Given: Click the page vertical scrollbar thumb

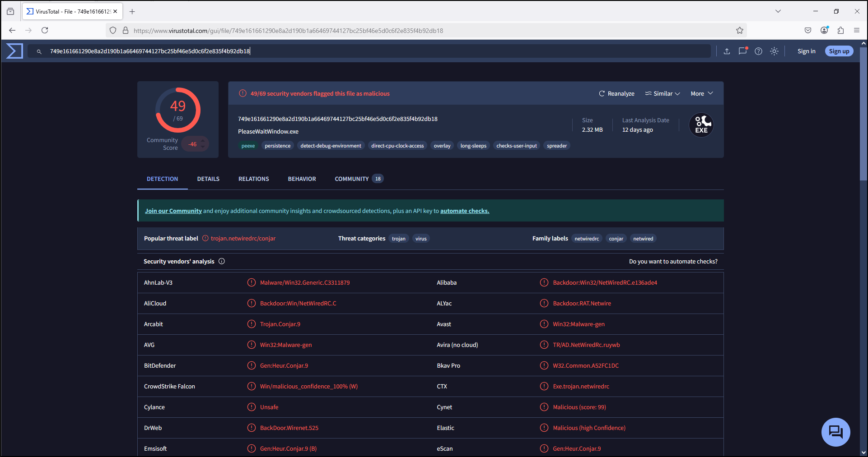Looking at the screenshot, I should click(863, 113).
